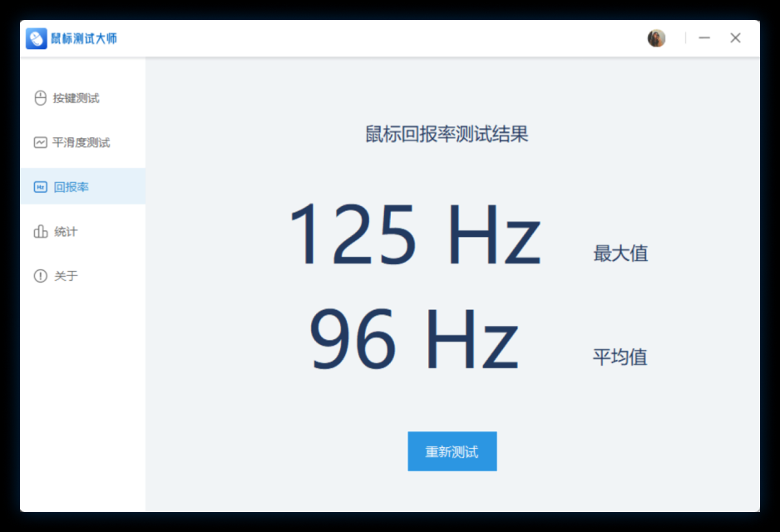Open the 关于 about tab
Image resolution: width=780 pixels, height=532 pixels.
coord(82,276)
